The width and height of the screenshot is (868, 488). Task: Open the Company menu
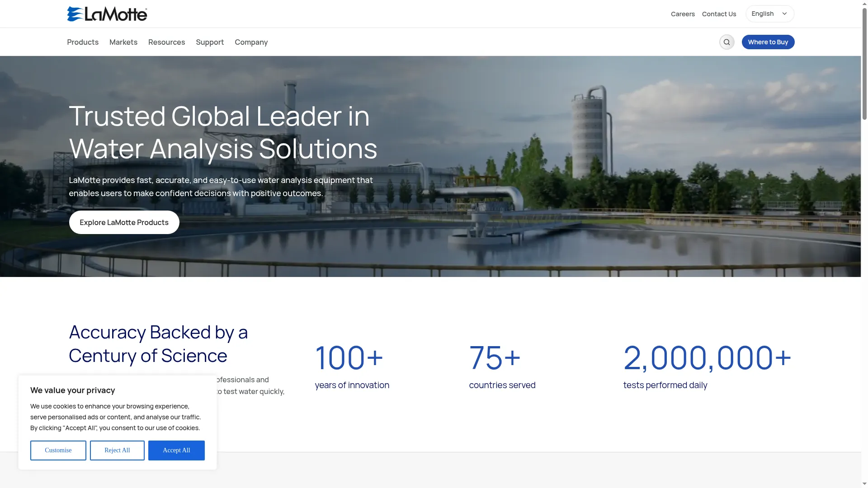251,42
